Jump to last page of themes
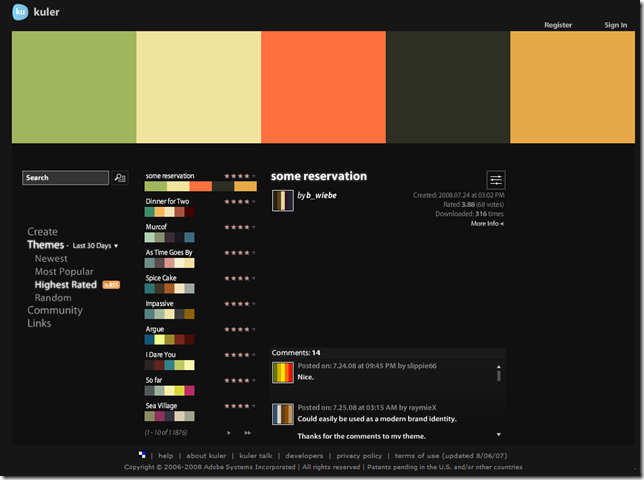Viewport: 644px width, 480px height. (248, 432)
